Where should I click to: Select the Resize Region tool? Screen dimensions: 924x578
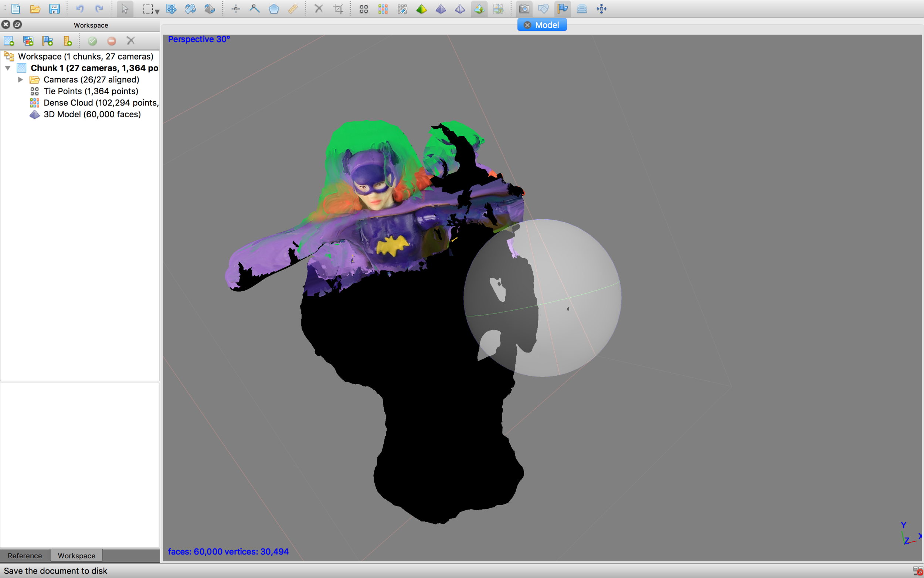click(x=190, y=9)
